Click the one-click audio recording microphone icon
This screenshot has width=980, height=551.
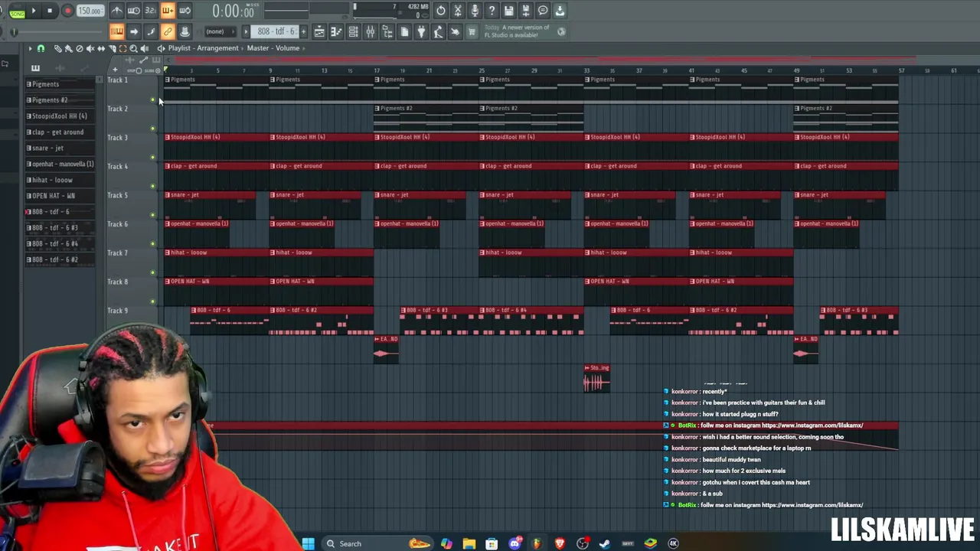[475, 11]
